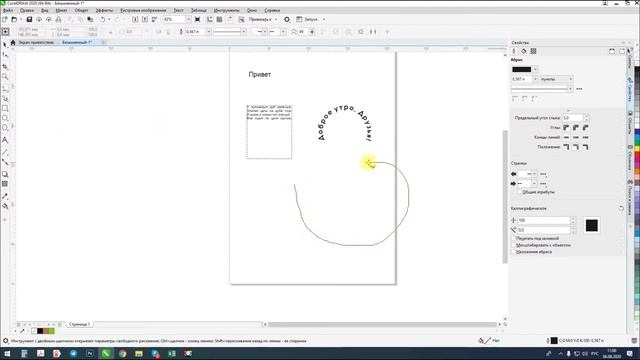Click the reset calligraphy curved arrow button
Viewport: 640px width, 360px height.
pyautogui.click(x=621, y=208)
